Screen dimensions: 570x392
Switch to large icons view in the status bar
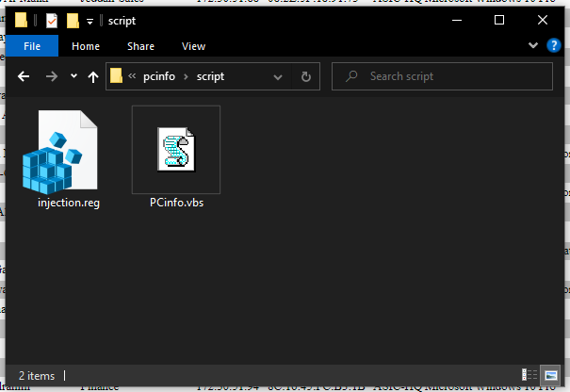pyautogui.click(x=551, y=375)
